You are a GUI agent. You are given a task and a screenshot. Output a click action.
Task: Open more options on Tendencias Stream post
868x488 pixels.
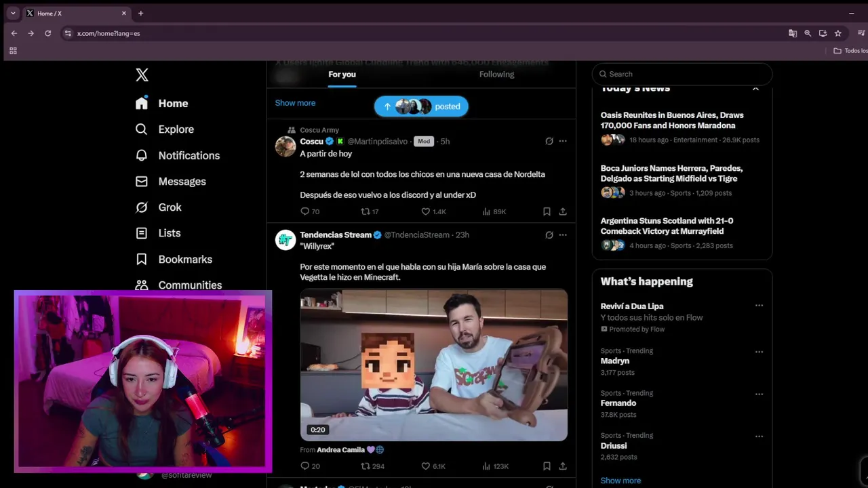(563, 235)
